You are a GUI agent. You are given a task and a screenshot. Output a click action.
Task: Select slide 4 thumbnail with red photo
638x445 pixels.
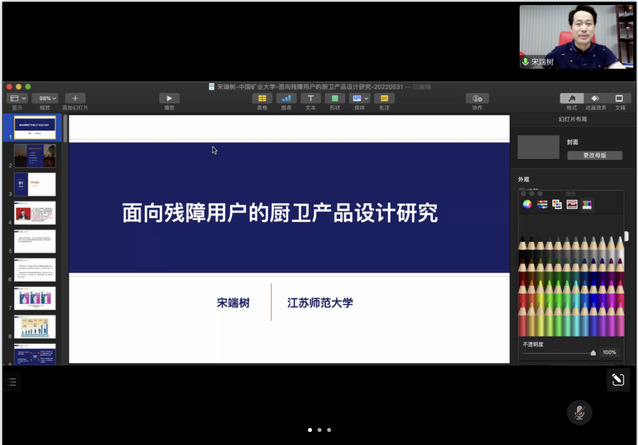click(x=35, y=213)
